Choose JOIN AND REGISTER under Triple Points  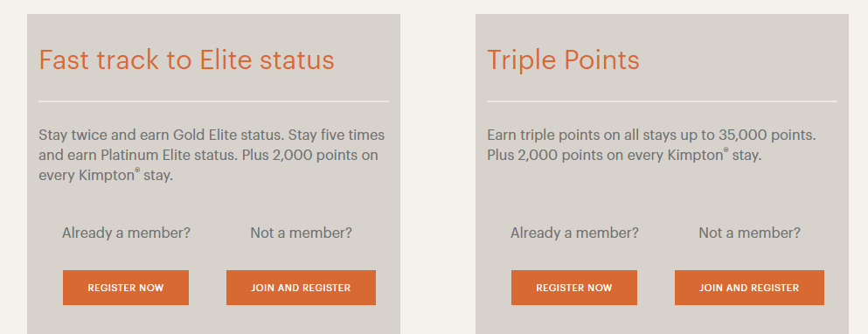coord(749,288)
